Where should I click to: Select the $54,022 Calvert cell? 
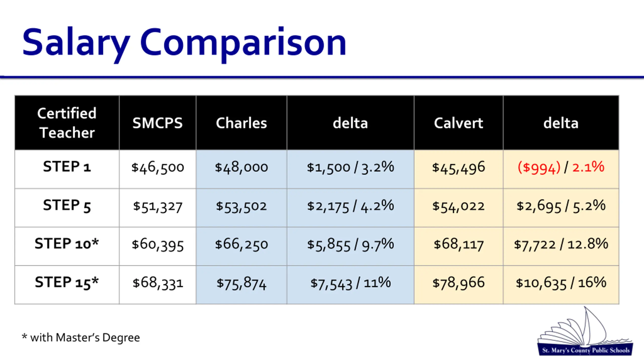pyautogui.click(x=458, y=208)
